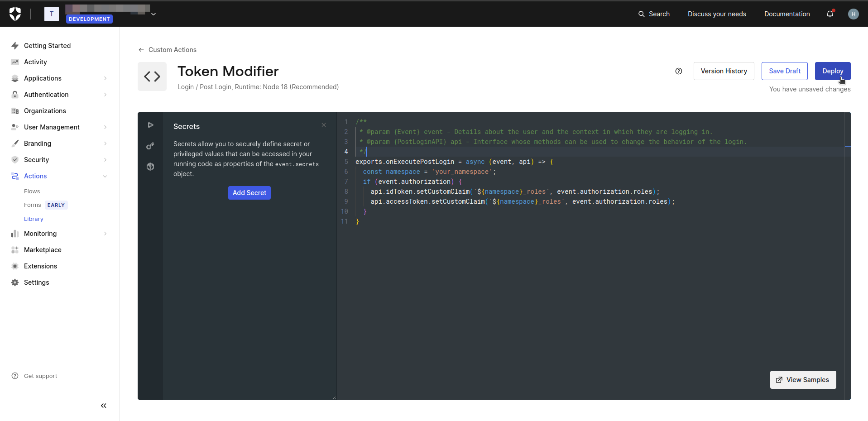868x421 pixels.
Task: Click the panel resize handle corner
Action: 334,397
